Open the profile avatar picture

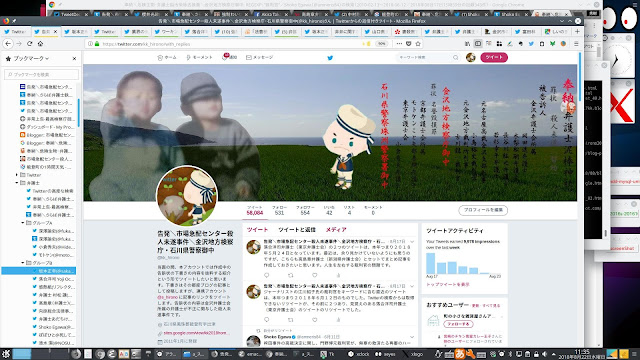coord(187,196)
